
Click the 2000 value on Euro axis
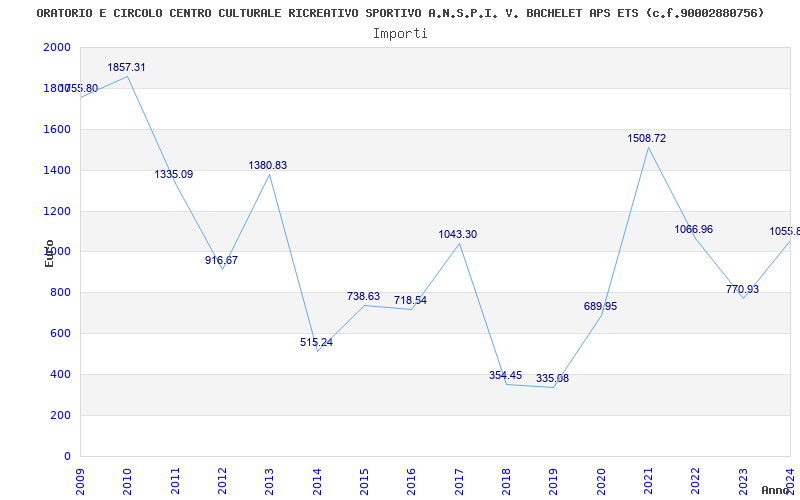click(57, 47)
